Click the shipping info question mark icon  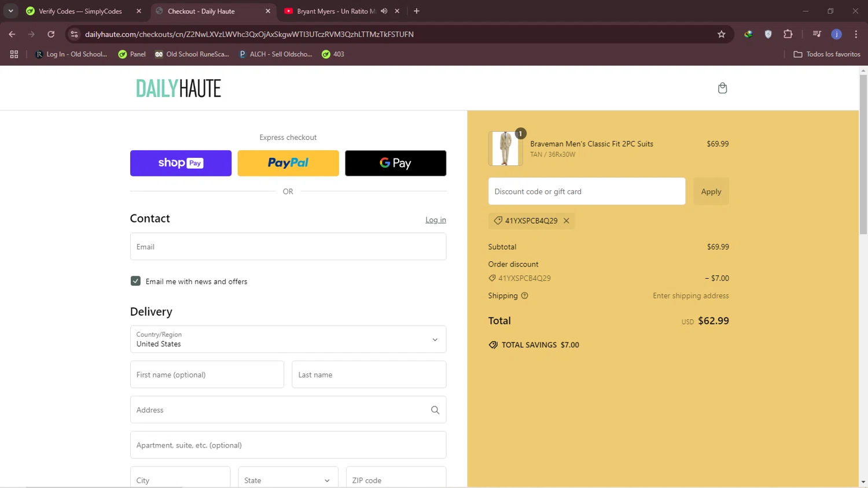525,295
